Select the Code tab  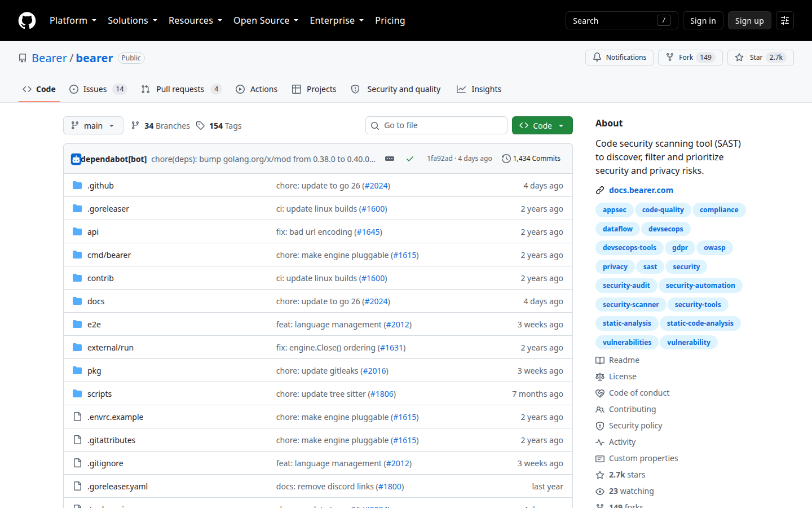[39, 89]
